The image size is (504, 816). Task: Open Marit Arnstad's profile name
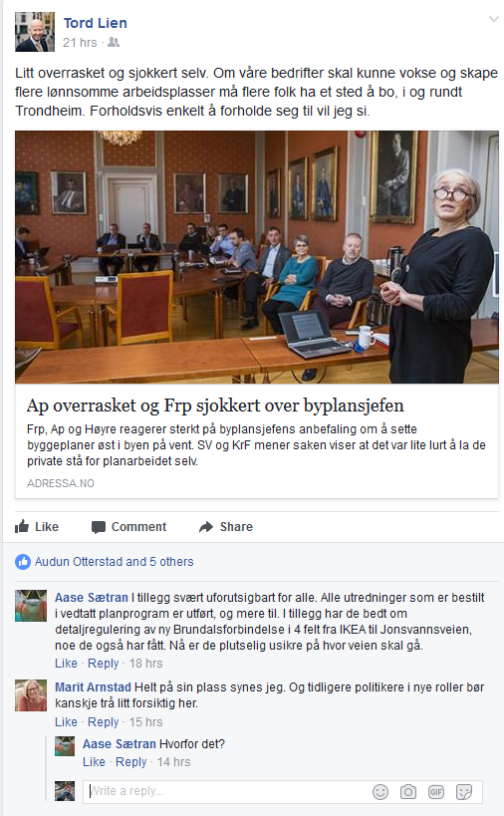(x=93, y=687)
